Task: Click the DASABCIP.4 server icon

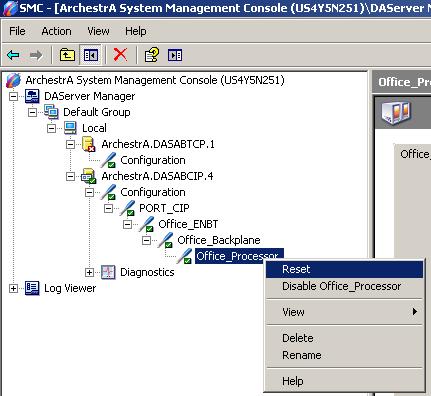Action: (89, 176)
